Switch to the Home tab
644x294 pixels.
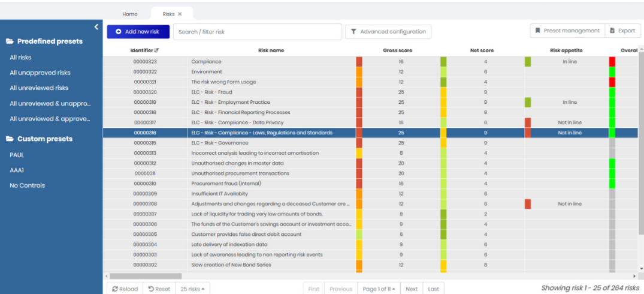130,14
